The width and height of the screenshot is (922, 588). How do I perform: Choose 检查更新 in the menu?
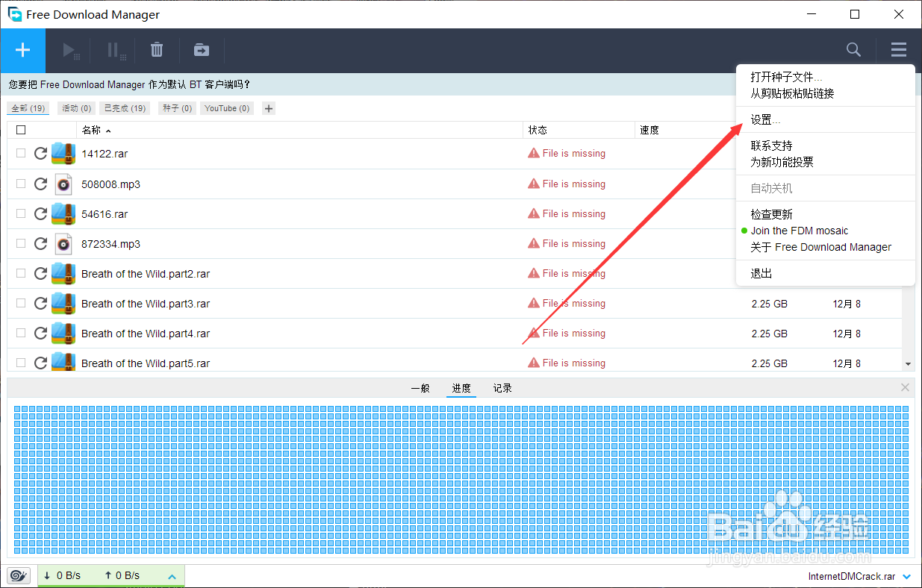(x=771, y=214)
